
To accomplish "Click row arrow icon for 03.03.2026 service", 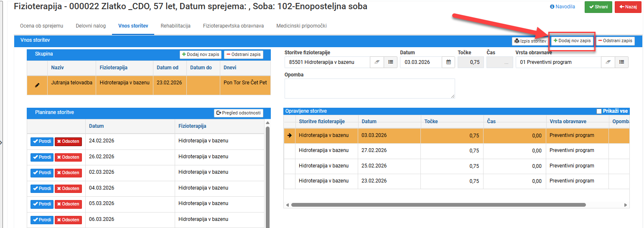I will point(289,135).
